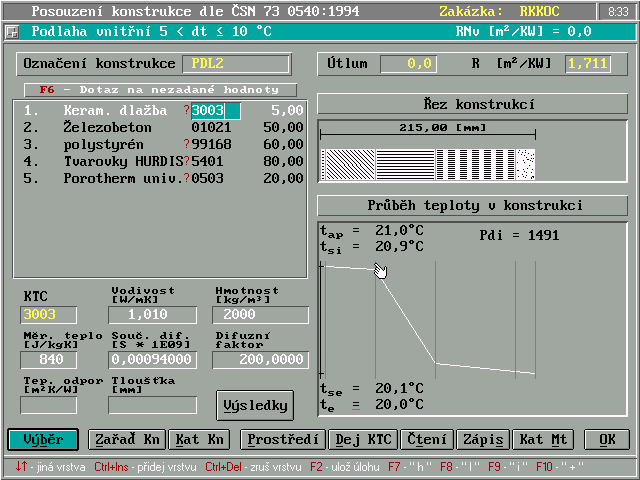Open Kat Kn catalog button

pos(203,439)
